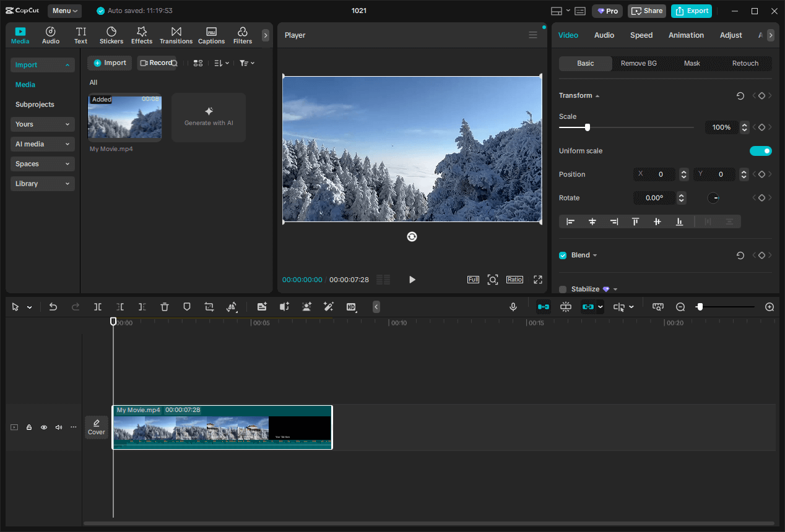Screen dimensions: 785x532
Task: Click the Export button
Action: 691,11
